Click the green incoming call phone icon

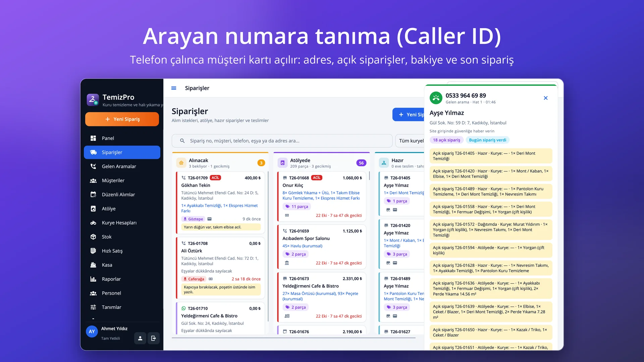tap(436, 98)
